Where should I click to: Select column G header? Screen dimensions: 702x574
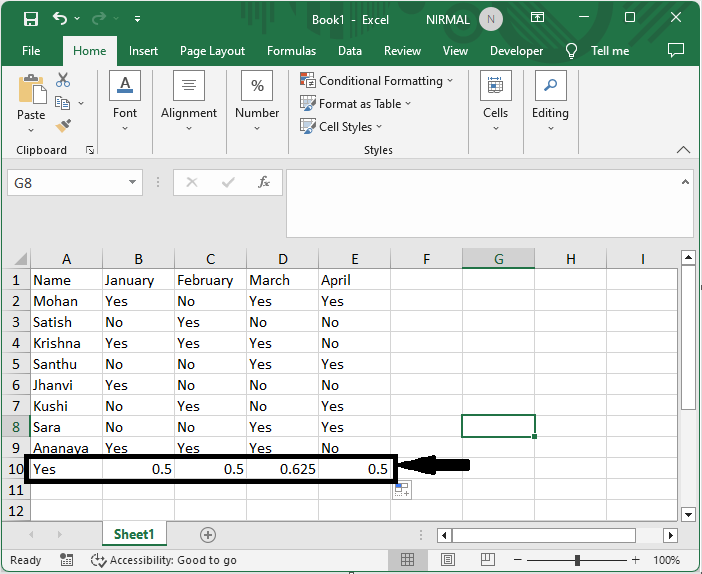click(498, 259)
